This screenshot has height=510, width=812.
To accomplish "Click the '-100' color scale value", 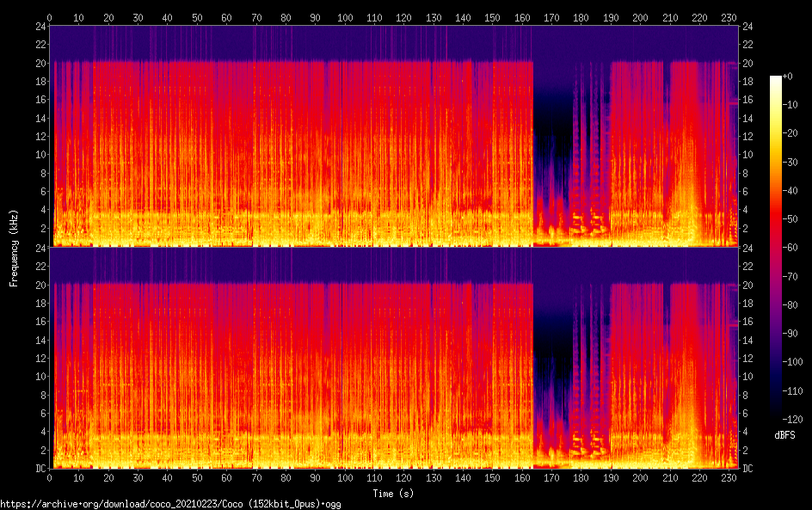I will (793, 362).
